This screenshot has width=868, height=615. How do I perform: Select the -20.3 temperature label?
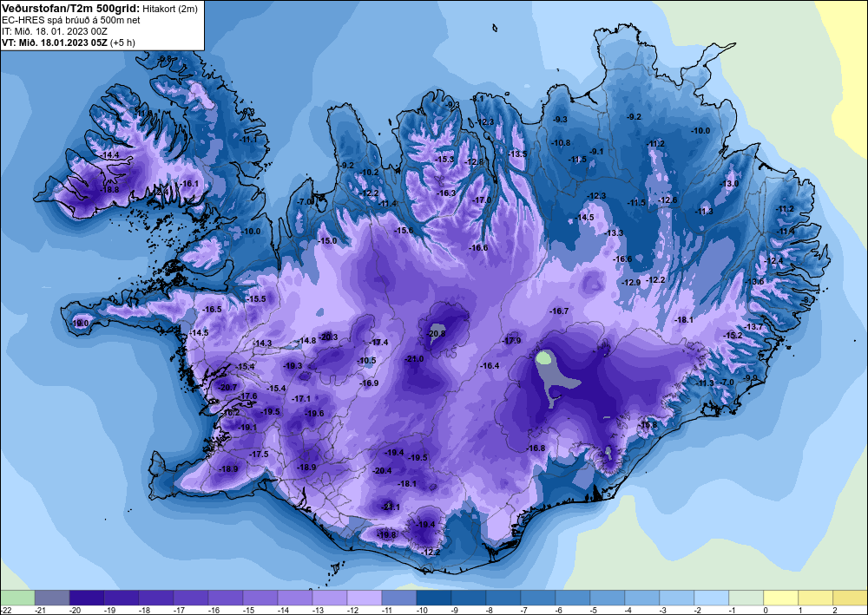click(328, 337)
